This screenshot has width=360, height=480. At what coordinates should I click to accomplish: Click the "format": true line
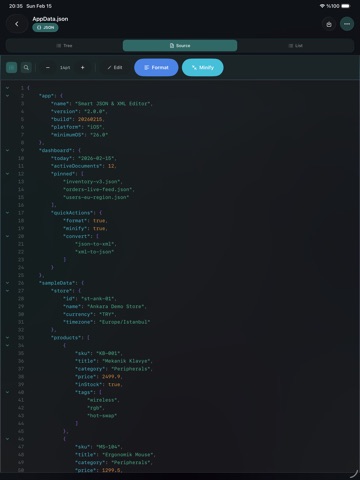tap(85, 221)
